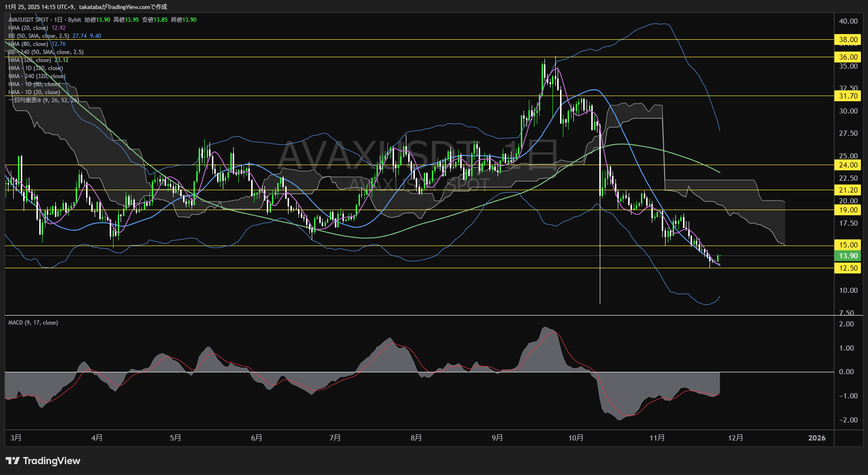Select the 6月 month marker on time axis

[x=256, y=438]
